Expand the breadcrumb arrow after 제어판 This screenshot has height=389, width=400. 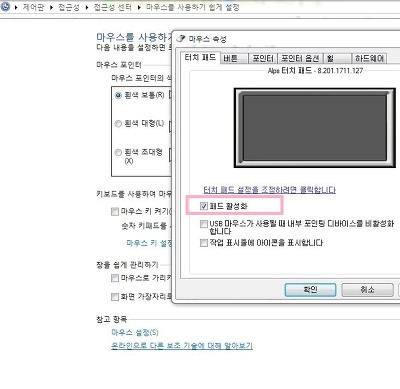coord(51,7)
